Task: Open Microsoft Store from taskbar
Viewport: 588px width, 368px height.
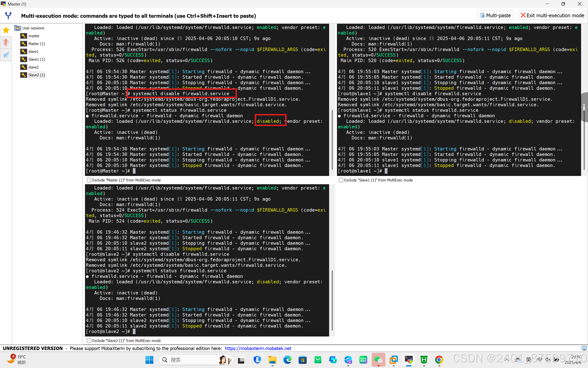Action: pos(302,360)
